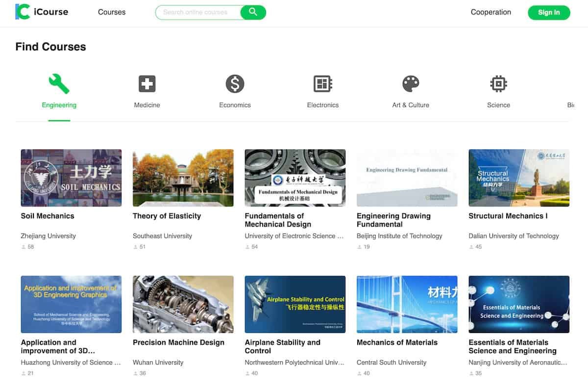Open Application and improvement of 3D title
Screen dimensions: 588x392
(x=58, y=347)
